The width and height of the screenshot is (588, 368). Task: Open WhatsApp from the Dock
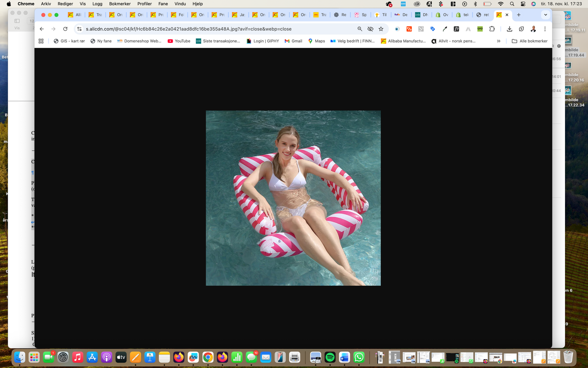click(359, 357)
